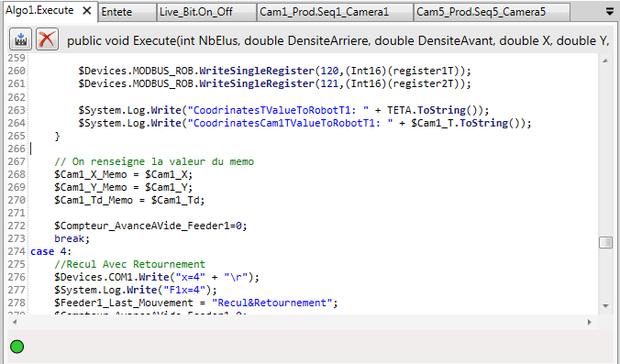Select the Cam1_Prod.Seq1_Camera1 tab
Viewport: 620px width, 364px height.
pos(335,12)
